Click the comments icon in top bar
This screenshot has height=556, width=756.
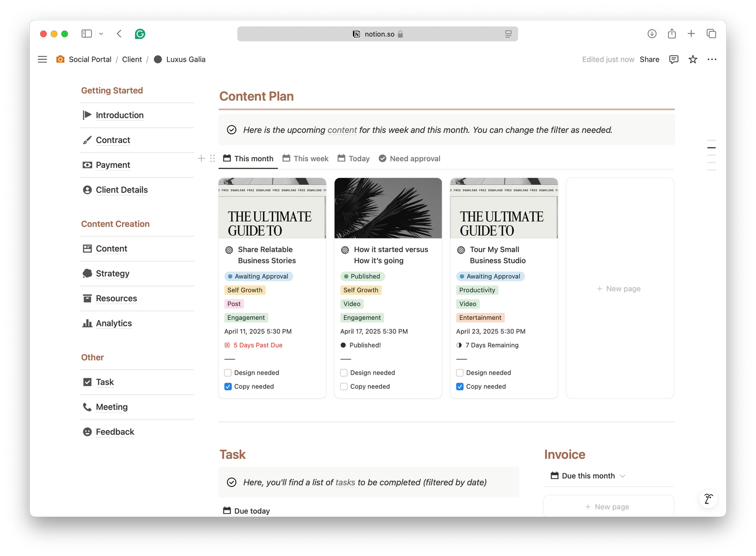point(674,60)
